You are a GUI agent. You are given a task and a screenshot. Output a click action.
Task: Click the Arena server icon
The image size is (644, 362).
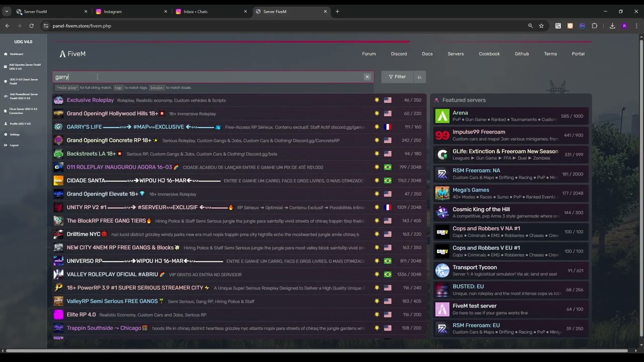pyautogui.click(x=442, y=116)
